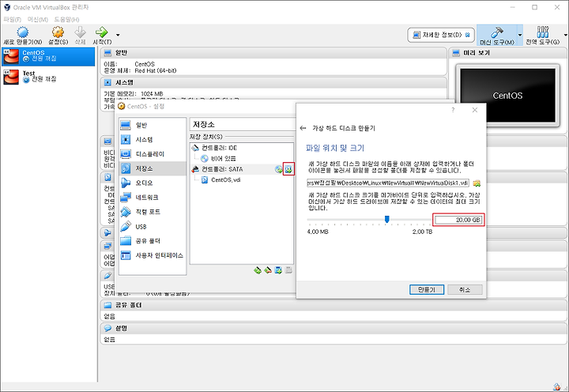Open the Storage (저장소) settings category
This screenshot has width=569, height=392.
tap(153, 168)
